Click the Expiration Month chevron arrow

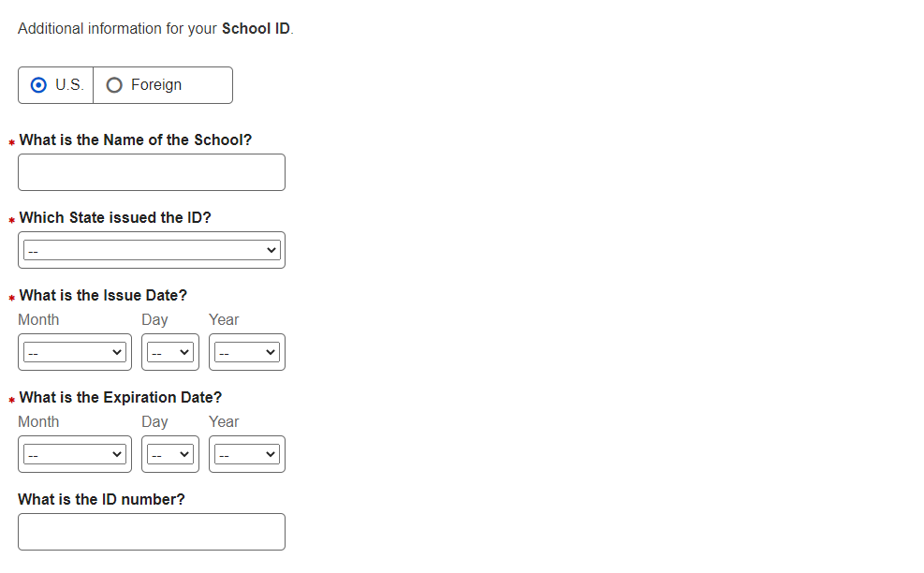pyautogui.click(x=117, y=454)
